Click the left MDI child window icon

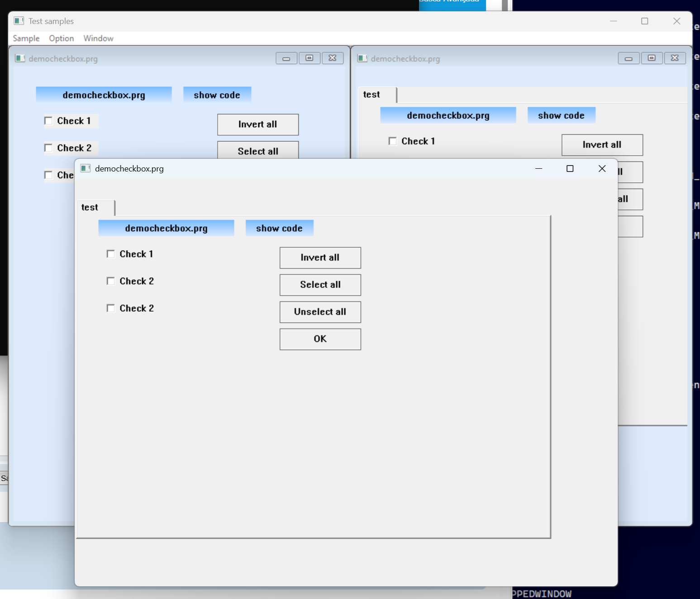tap(20, 58)
